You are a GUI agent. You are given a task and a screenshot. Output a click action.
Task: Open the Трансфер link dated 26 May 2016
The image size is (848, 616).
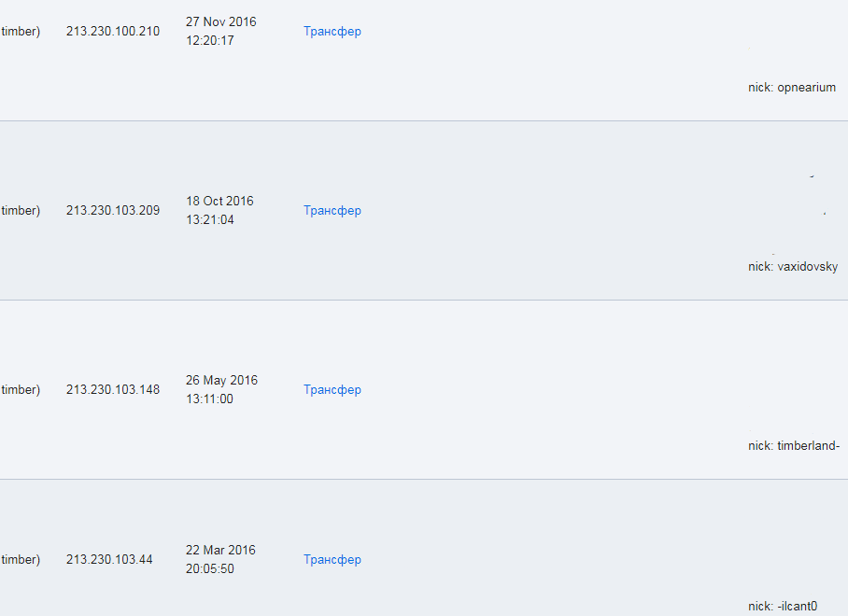pos(332,390)
